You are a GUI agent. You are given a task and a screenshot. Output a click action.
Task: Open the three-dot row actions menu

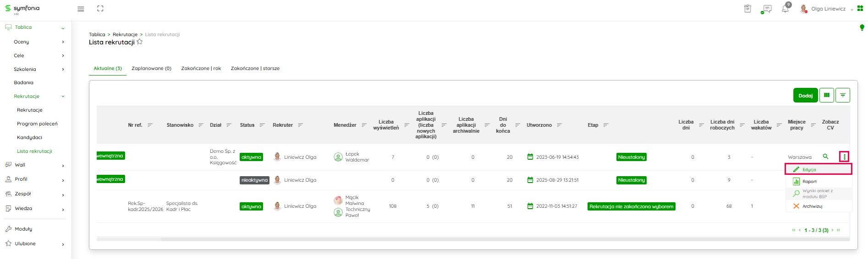[x=844, y=157]
